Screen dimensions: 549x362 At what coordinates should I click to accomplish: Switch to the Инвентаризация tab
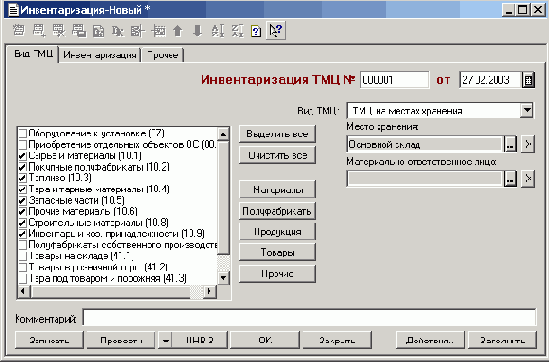coord(100,55)
